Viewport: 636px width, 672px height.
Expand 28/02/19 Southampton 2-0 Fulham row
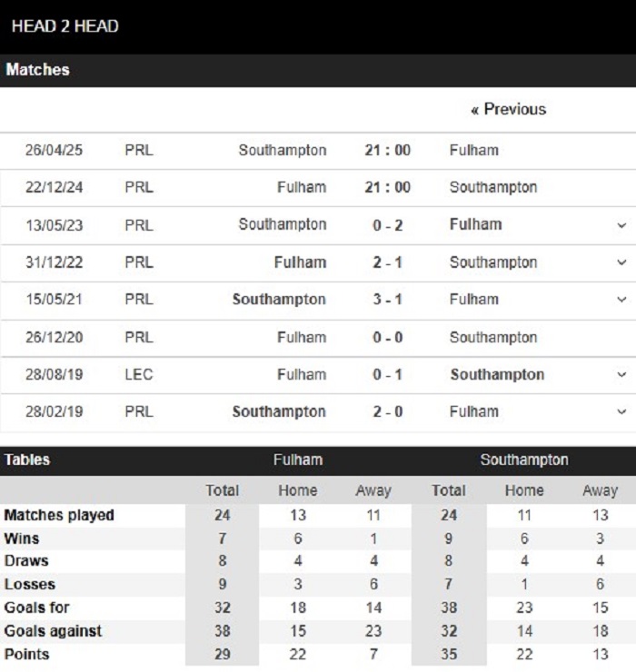click(x=621, y=412)
